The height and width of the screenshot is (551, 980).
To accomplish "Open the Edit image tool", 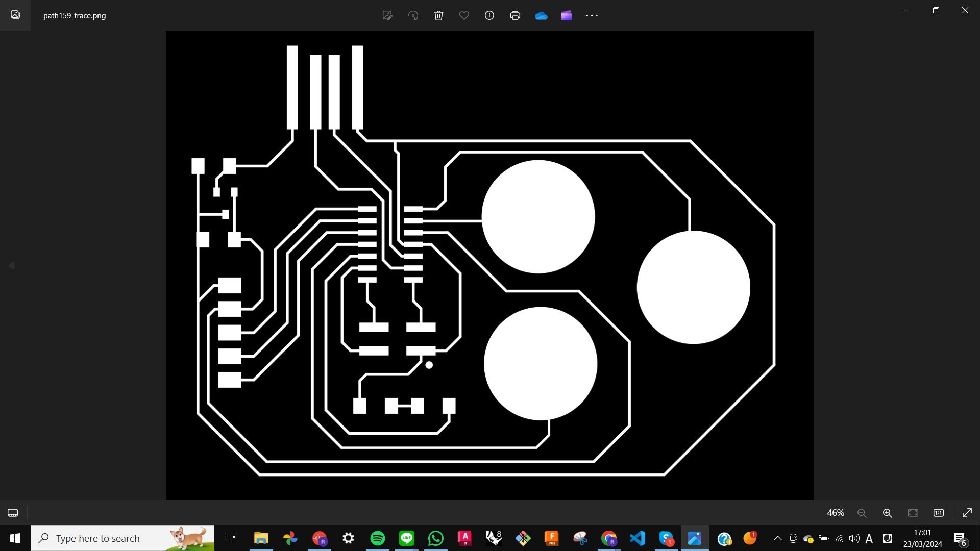I will tap(387, 15).
